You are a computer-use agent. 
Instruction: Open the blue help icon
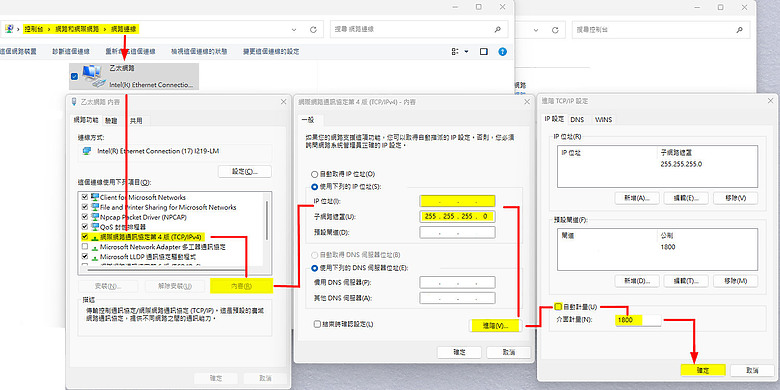click(x=502, y=51)
